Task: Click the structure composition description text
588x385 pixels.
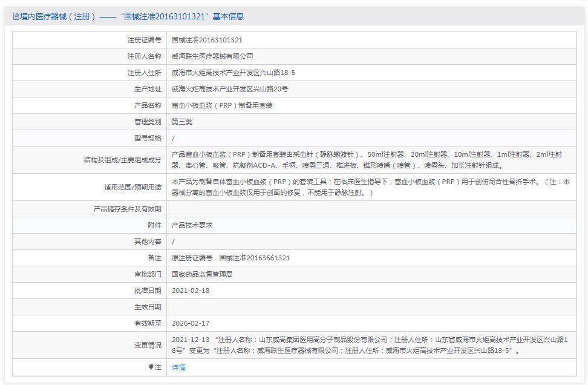Action: (x=367, y=160)
